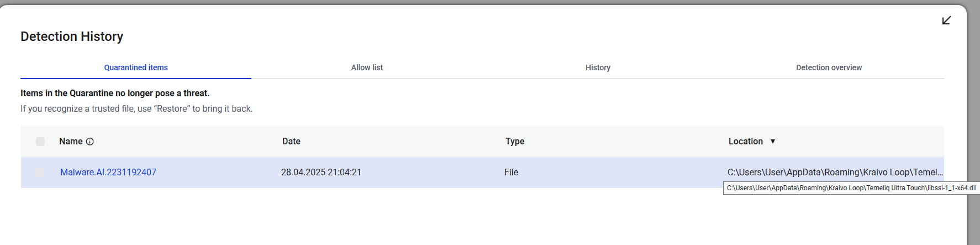Sort by the Name column header
Viewport: 980px width, 245px height.
point(71,142)
